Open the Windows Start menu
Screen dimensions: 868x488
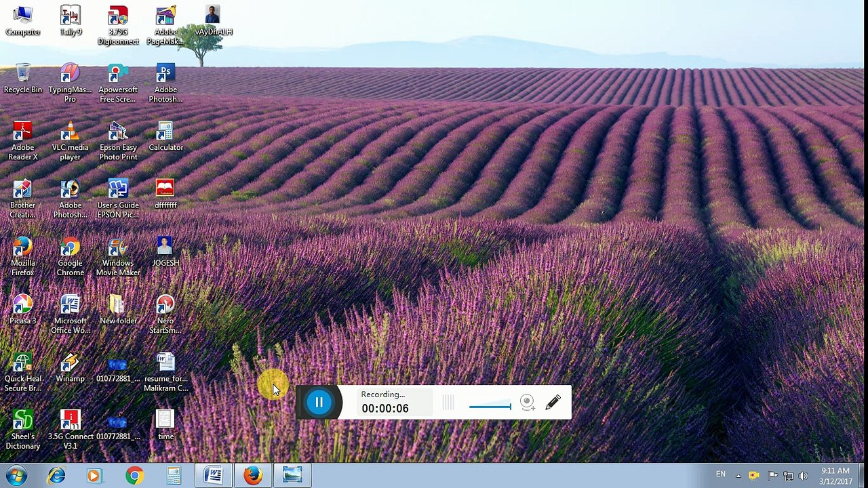point(16,476)
